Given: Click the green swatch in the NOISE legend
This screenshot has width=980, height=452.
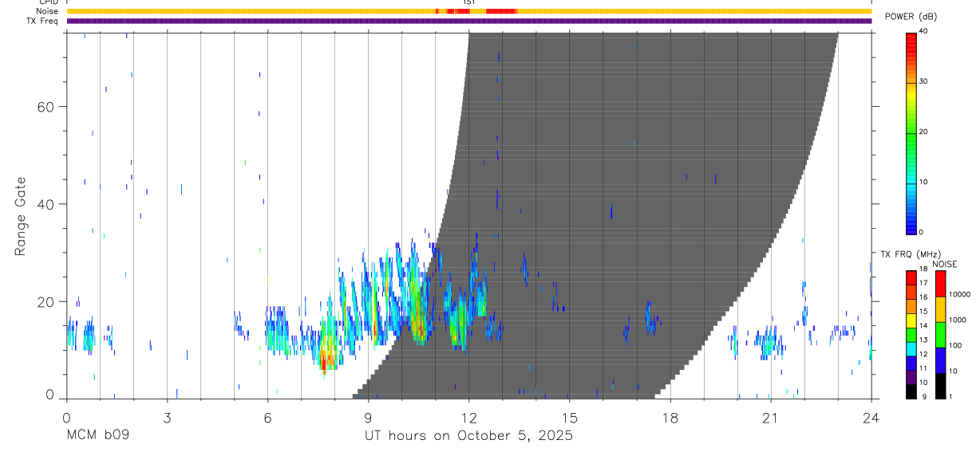Looking at the screenshot, I should [940, 335].
